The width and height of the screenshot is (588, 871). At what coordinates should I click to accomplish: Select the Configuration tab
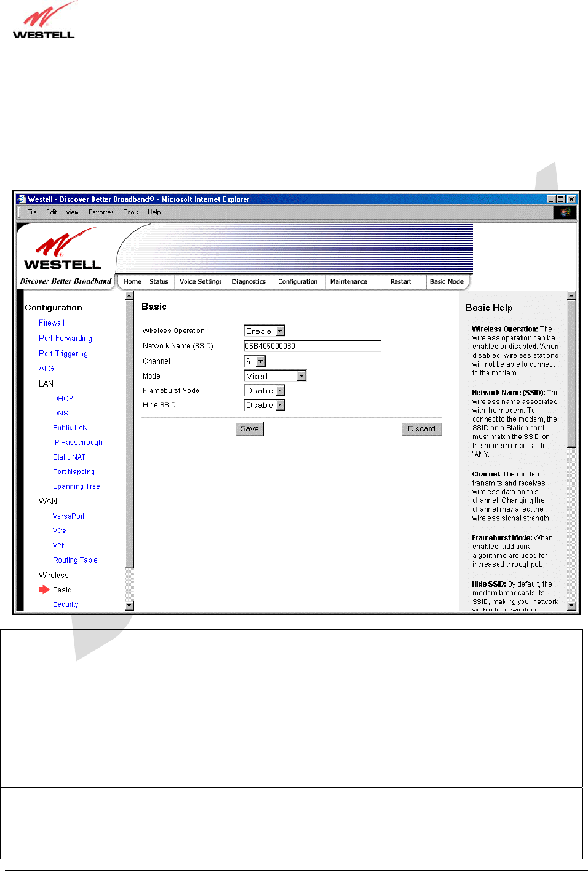[298, 282]
